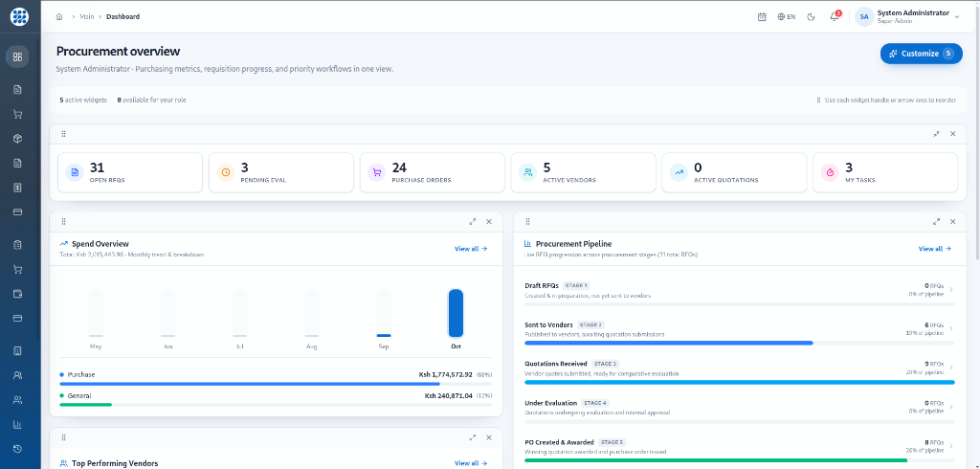Click the Purchase spend progress bar
This screenshot has width=980, height=469.
276,383
